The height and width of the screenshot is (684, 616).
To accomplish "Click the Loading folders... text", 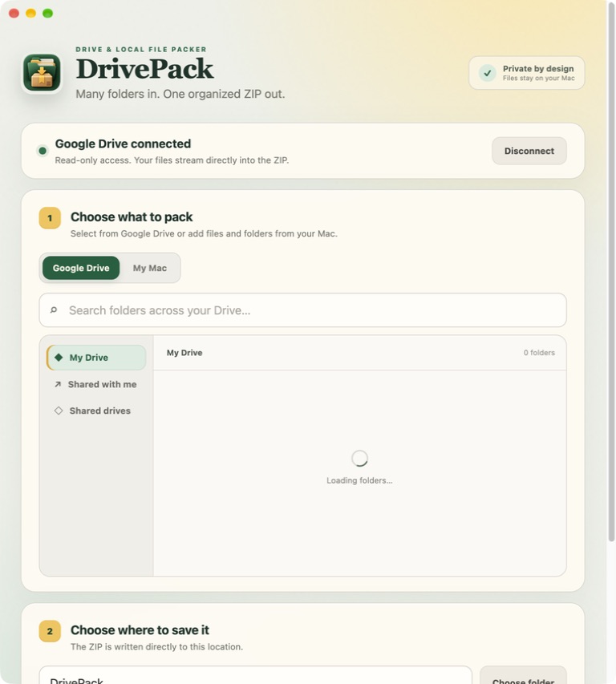I will [359, 480].
